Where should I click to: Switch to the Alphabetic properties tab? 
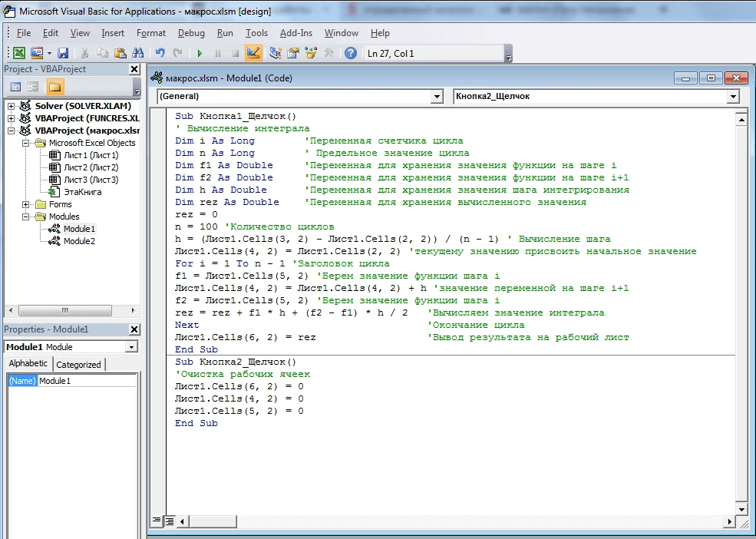point(28,363)
